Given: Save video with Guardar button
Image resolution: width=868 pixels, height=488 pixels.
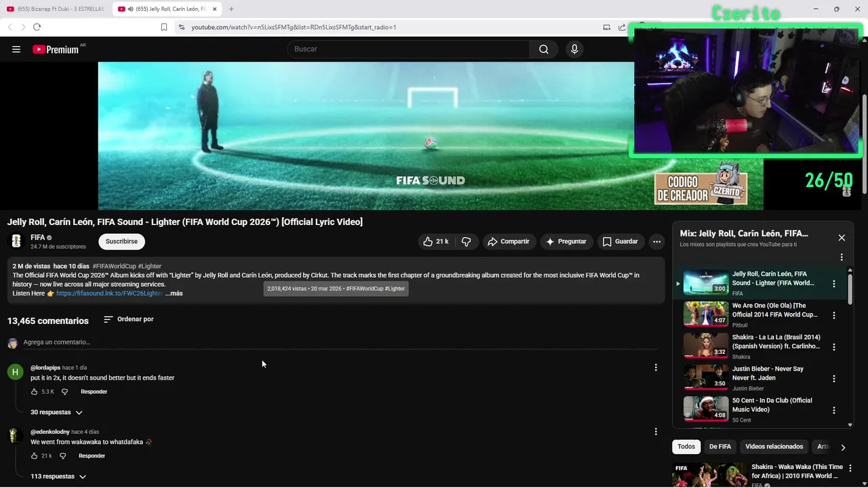Looking at the screenshot, I should (x=620, y=241).
